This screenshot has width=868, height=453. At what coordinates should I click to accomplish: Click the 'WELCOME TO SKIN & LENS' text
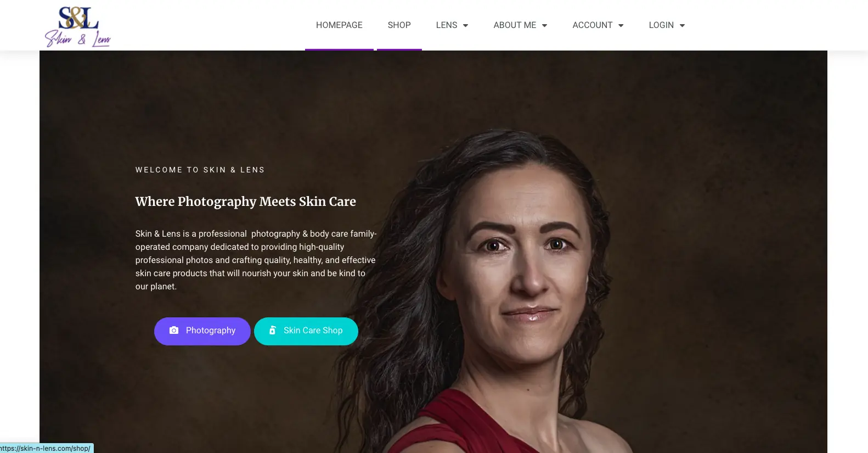coord(200,170)
